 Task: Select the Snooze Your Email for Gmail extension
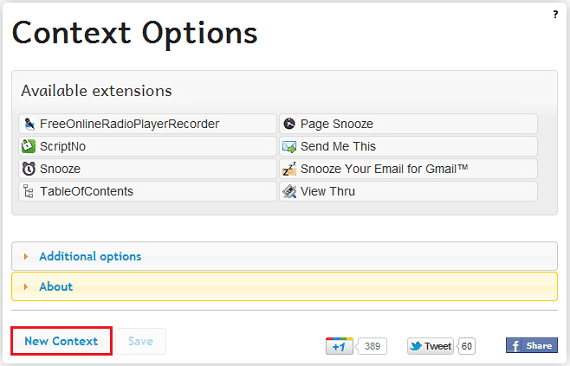click(x=408, y=169)
